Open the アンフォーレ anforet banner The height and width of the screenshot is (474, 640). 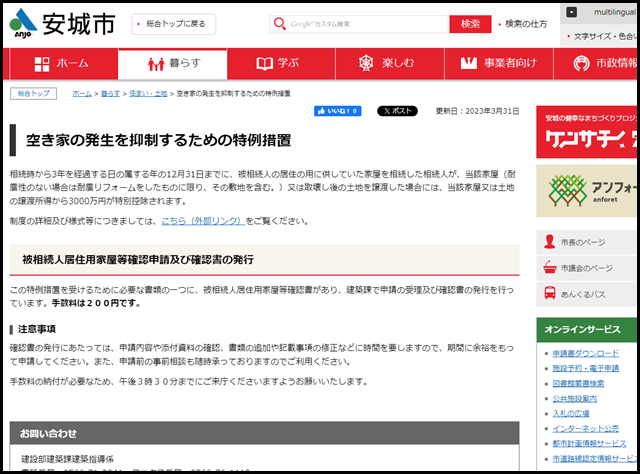click(x=587, y=191)
